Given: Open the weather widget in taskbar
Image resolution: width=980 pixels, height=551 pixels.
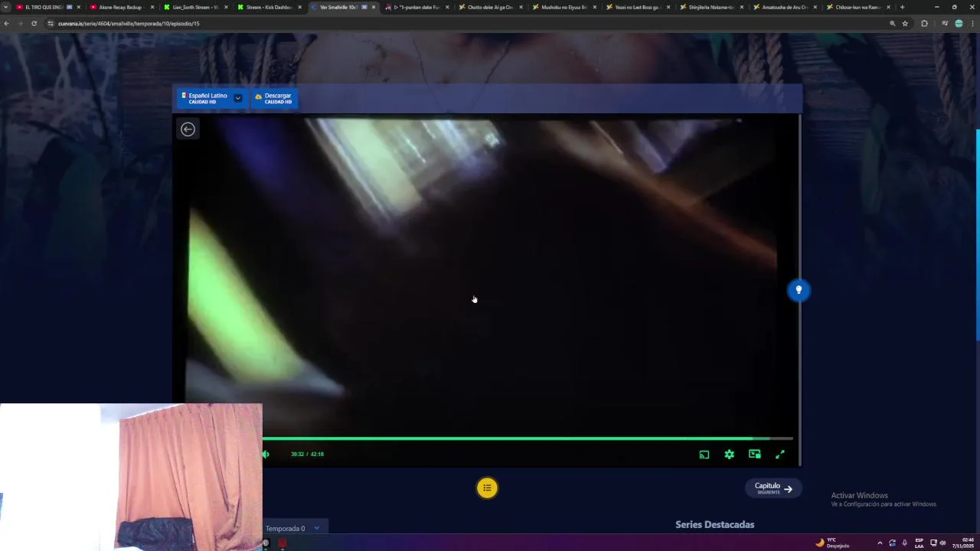Looking at the screenshot, I should click(833, 543).
